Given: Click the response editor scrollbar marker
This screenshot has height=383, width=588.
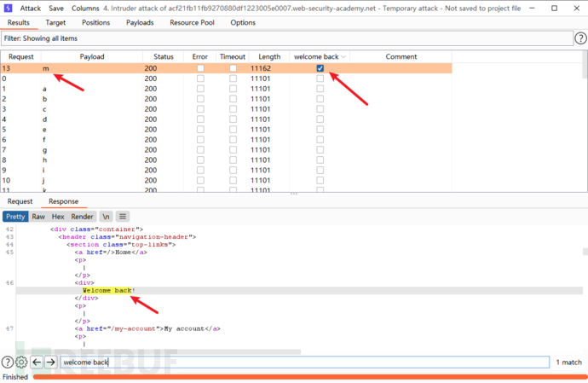Looking at the screenshot, I should pyautogui.click(x=585, y=252).
